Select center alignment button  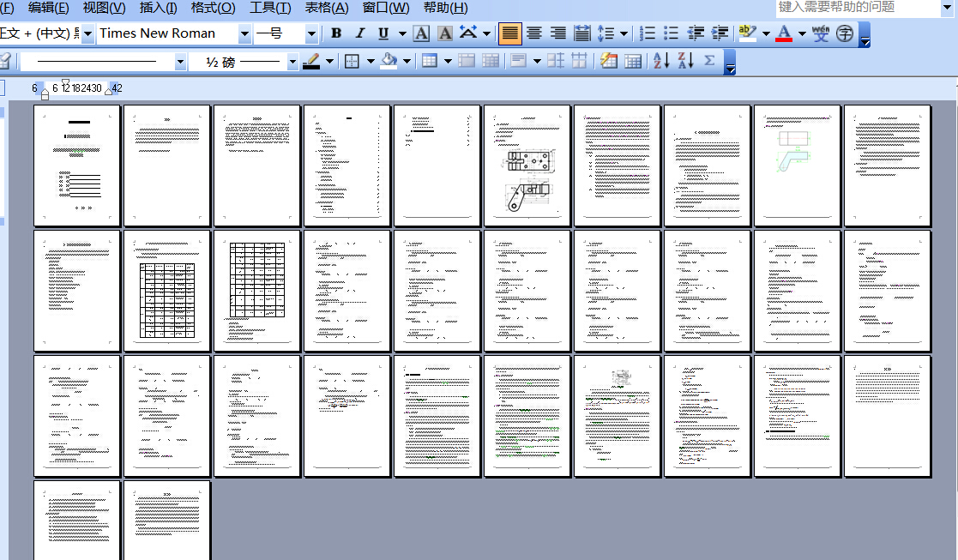[534, 33]
